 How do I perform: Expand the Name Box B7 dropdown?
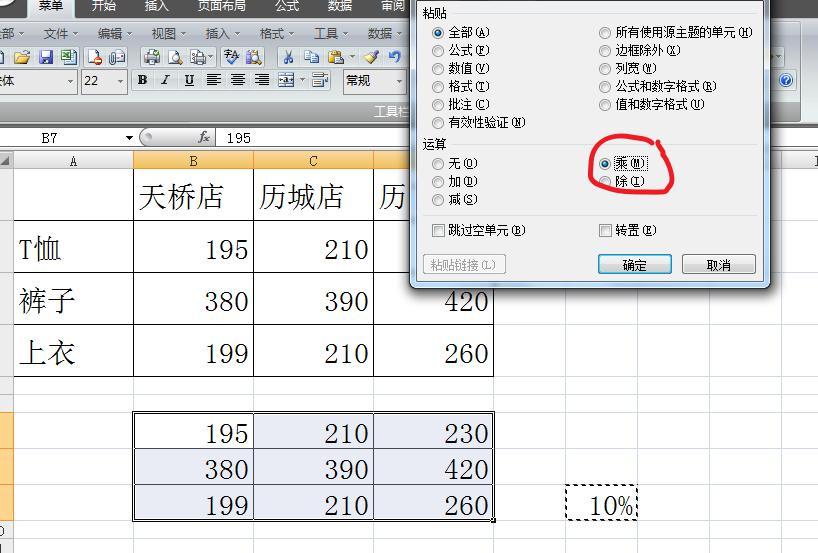[129, 138]
